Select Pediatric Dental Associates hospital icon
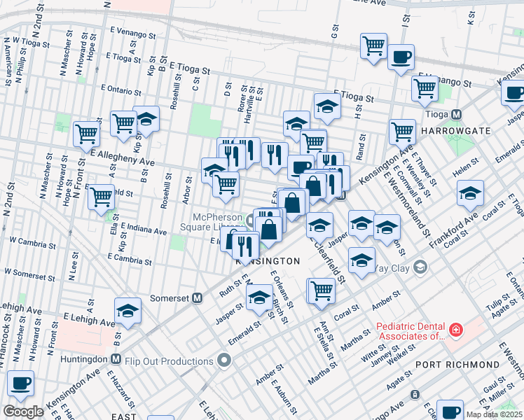The image size is (524, 420). 456,330
